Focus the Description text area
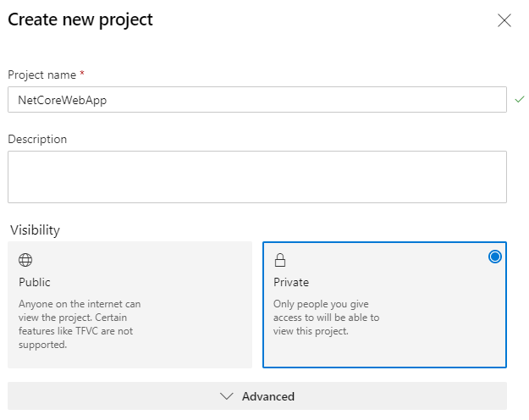This screenshot has width=529, height=420. pos(257,177)
